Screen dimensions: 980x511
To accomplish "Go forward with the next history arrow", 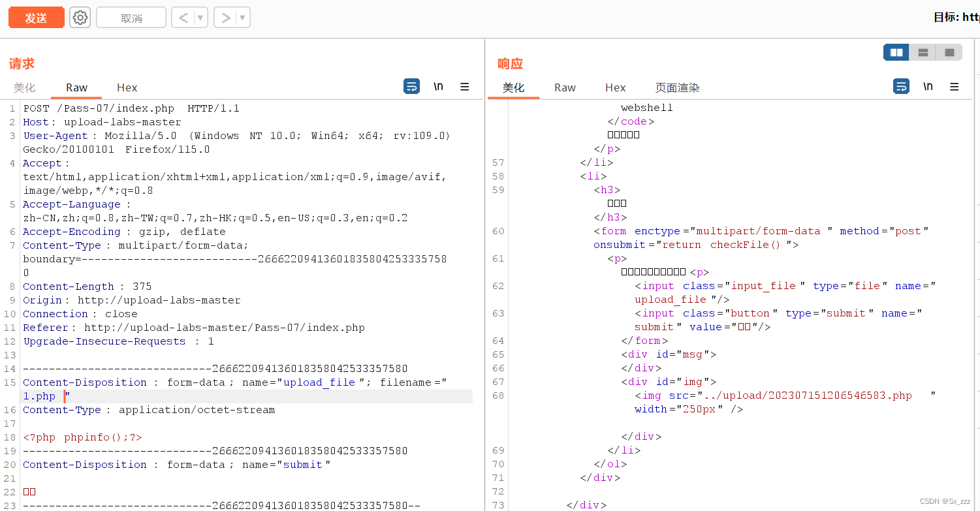I will 226,18.
